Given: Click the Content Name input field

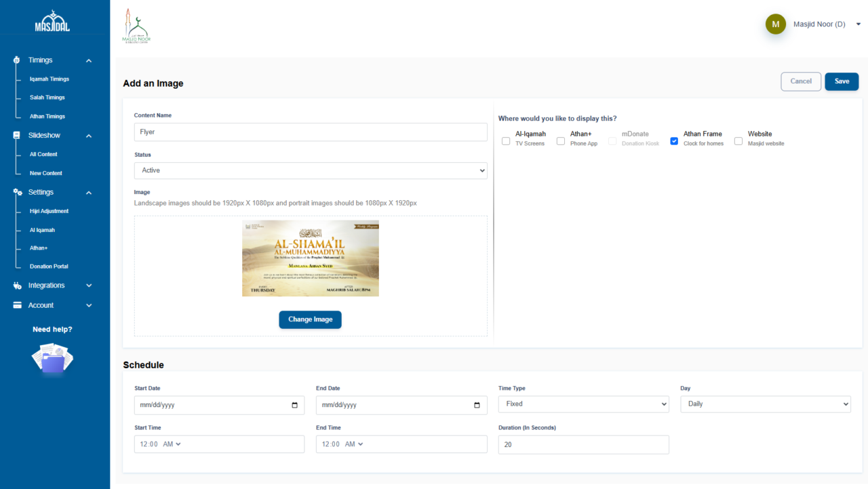Looking at the screenshot, I should click(311, 132).
